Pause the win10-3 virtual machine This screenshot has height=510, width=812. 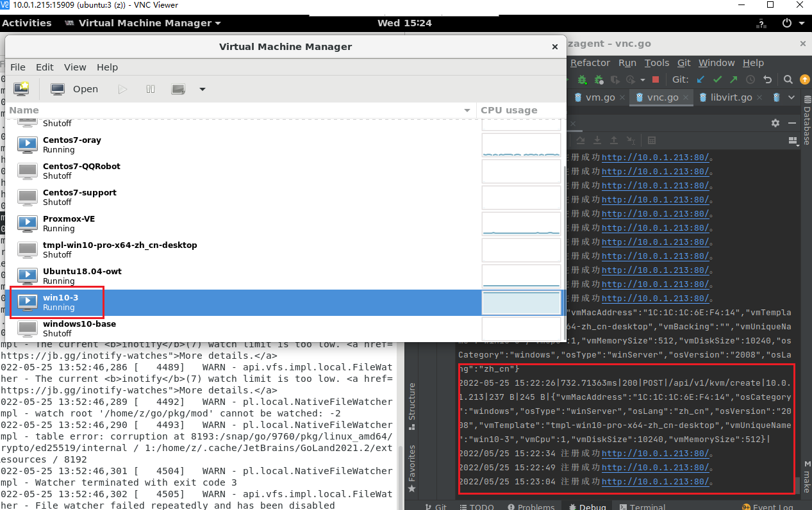(151, 89)
